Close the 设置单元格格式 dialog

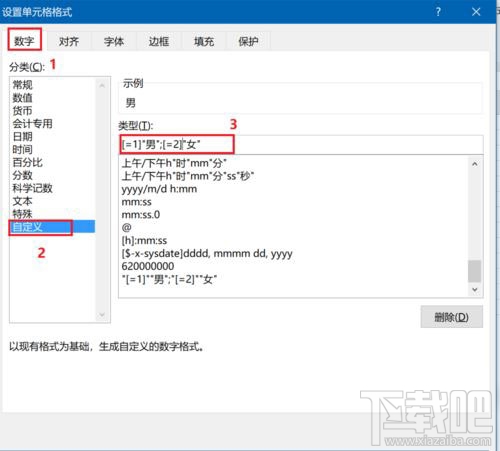(476, 12)
